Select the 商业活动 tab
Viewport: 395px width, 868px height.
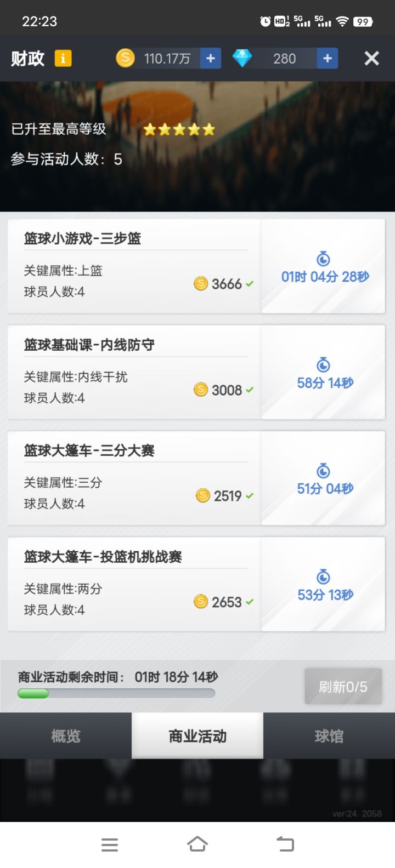point(198,736)
